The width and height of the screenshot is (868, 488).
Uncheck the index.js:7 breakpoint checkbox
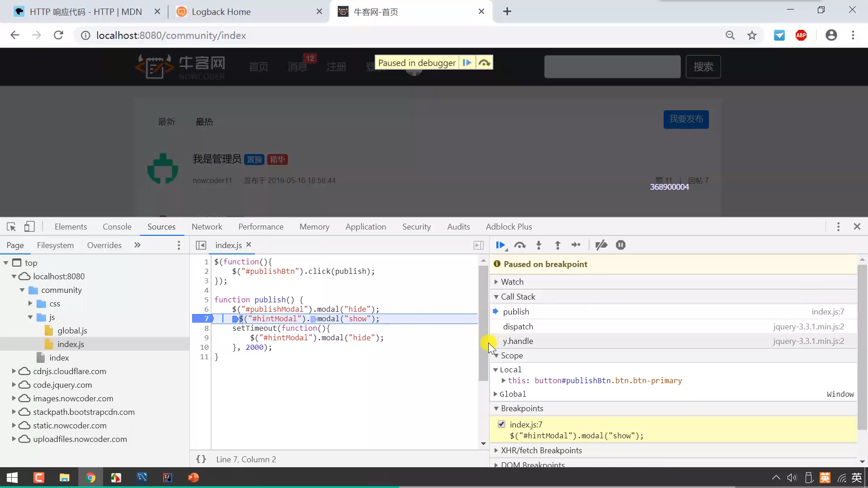pos(501,424)
